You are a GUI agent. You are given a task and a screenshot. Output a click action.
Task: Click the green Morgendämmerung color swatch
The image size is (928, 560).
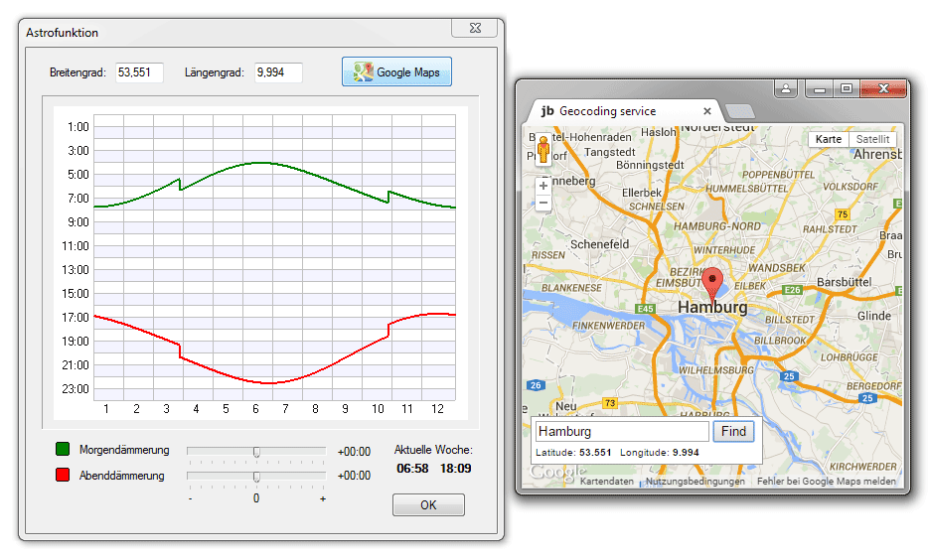click(x=63, y=450)
